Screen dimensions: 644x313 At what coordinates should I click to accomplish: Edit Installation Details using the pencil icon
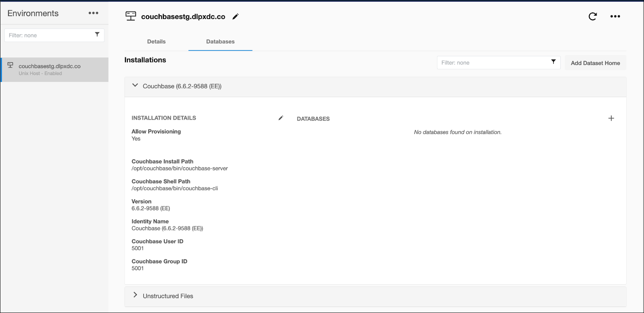(281, 118)
